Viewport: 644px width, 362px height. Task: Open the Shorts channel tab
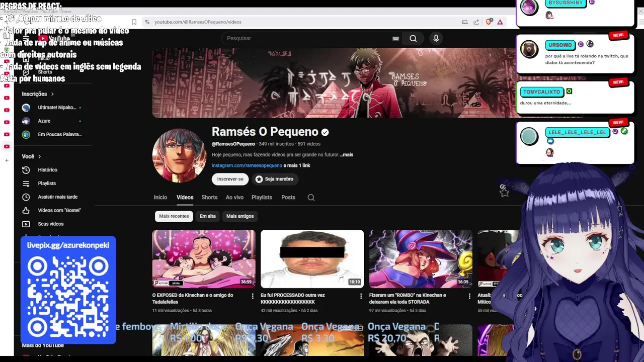209,198
